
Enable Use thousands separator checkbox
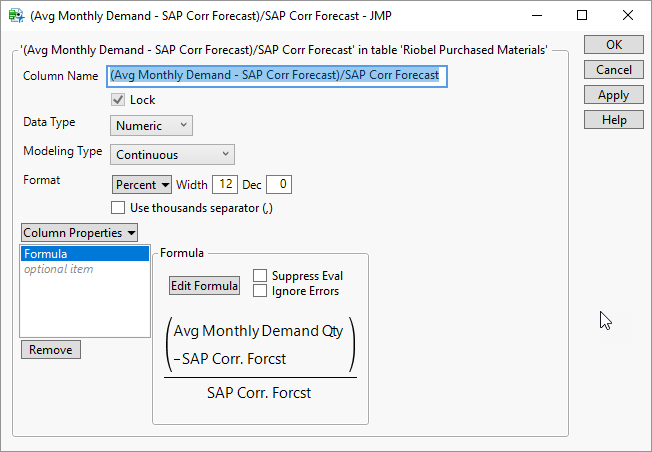[x=118, y=208]
